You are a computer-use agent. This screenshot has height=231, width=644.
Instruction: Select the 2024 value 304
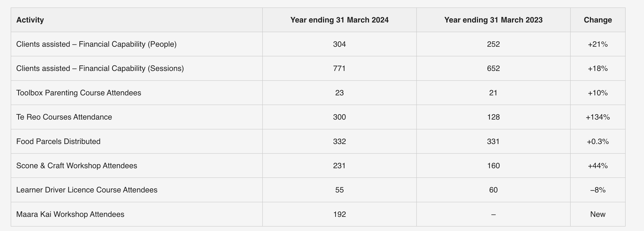click(x=339, y=44)
